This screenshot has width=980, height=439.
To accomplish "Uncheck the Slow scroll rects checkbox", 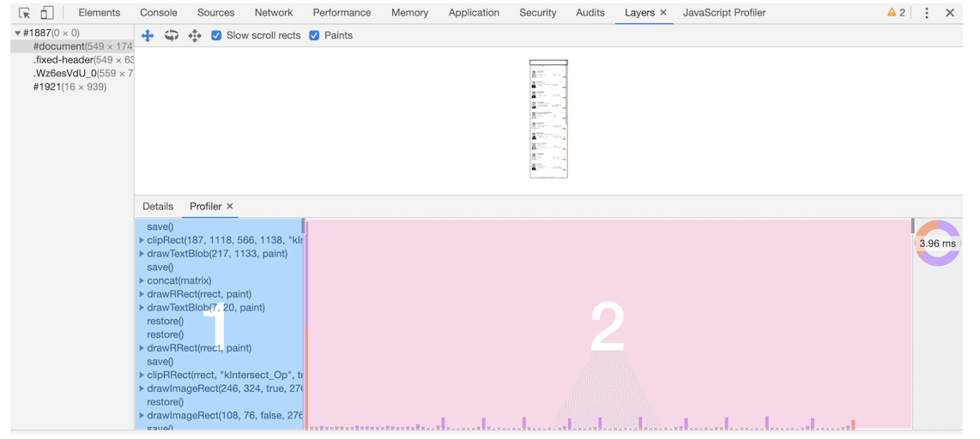I will (216, 35).
